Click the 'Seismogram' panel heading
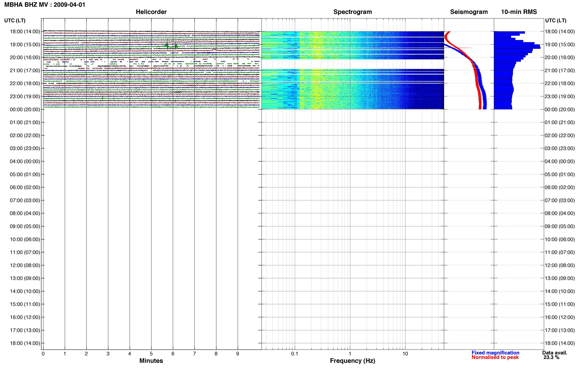The image size is (588, 368). 469,12
